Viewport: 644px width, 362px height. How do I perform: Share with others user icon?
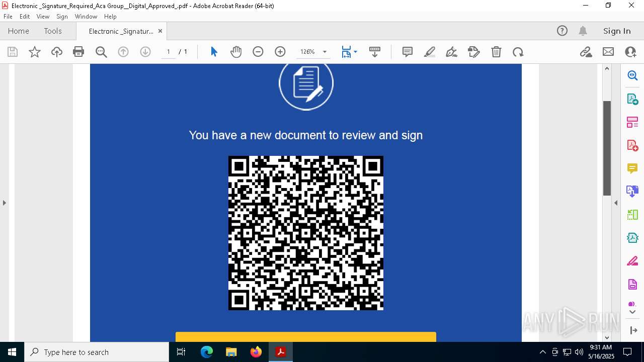(x=630, y=52)
